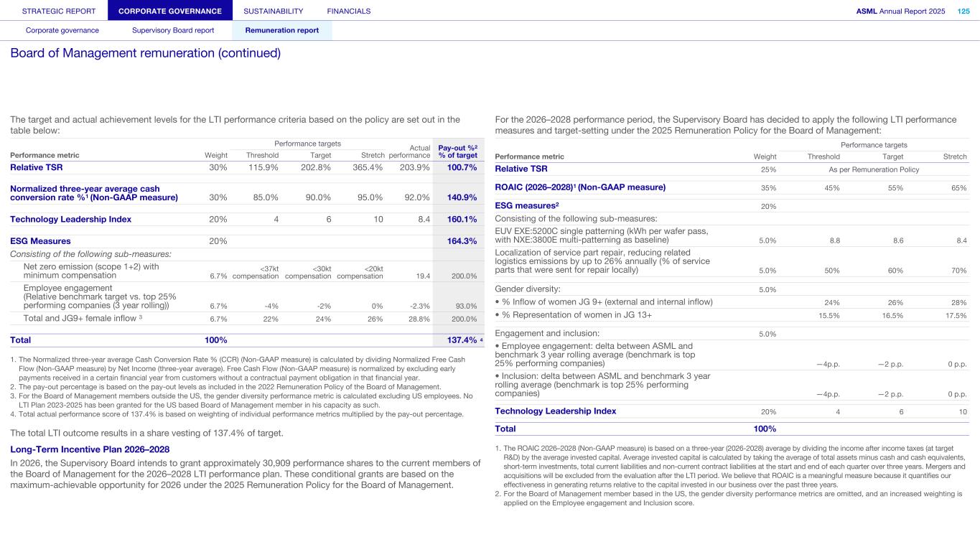This screenshot has width=980, height=552.
Task: Click the Board of Management remuneration heading
Action: coord(145,54)
